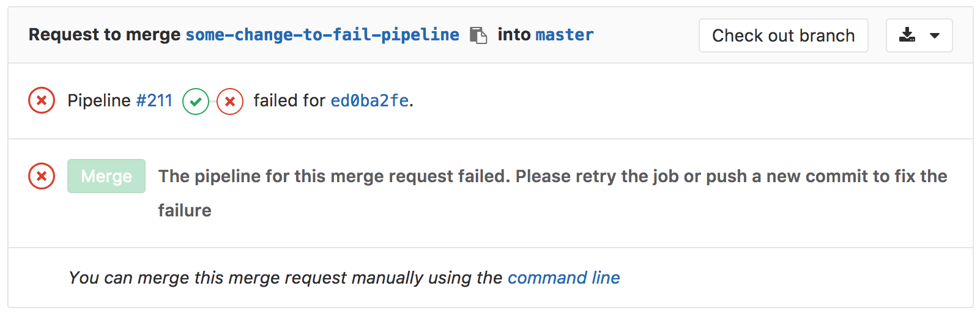The width and height of the screenshot is (980, 313).
Task: Follow the command line link
Action: click(x=563, y=278)
